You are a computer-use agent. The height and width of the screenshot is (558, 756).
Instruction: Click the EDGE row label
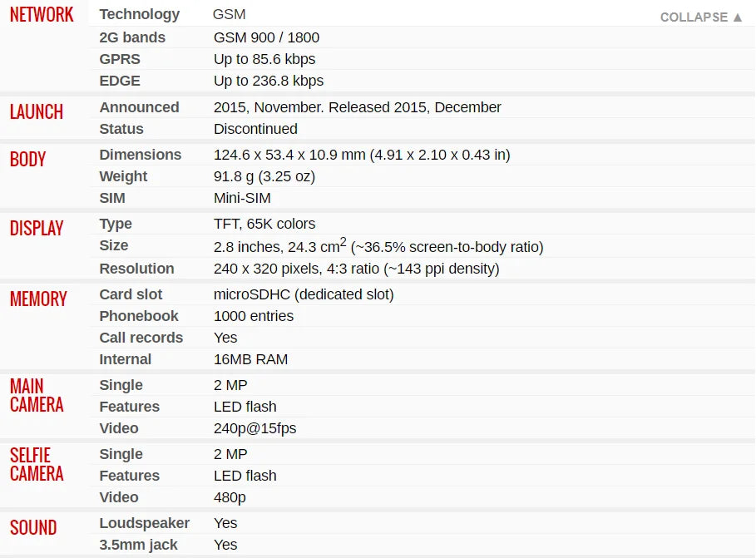pyautogui.click(x=120, y=81)
